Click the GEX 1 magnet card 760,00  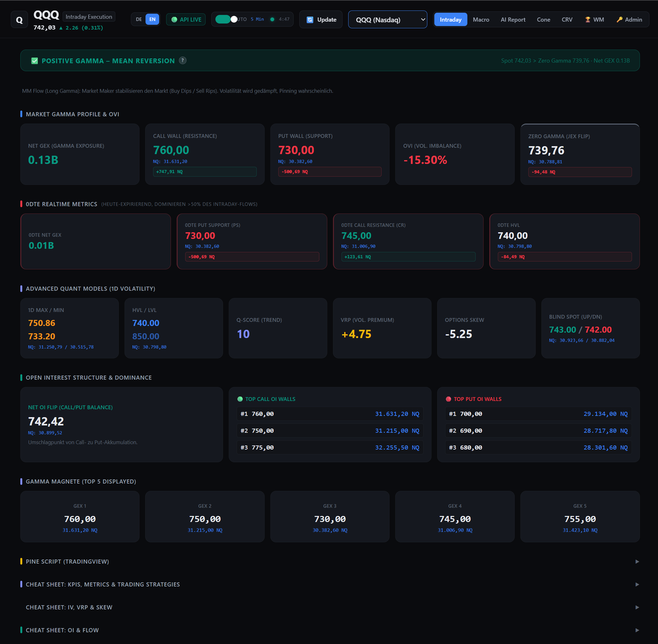[80, 517]
